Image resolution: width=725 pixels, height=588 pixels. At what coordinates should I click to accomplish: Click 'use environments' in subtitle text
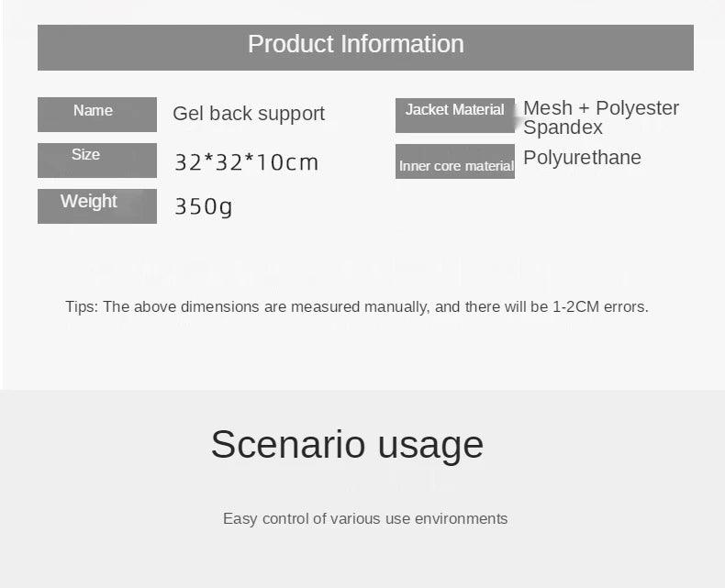pos(446,519)
